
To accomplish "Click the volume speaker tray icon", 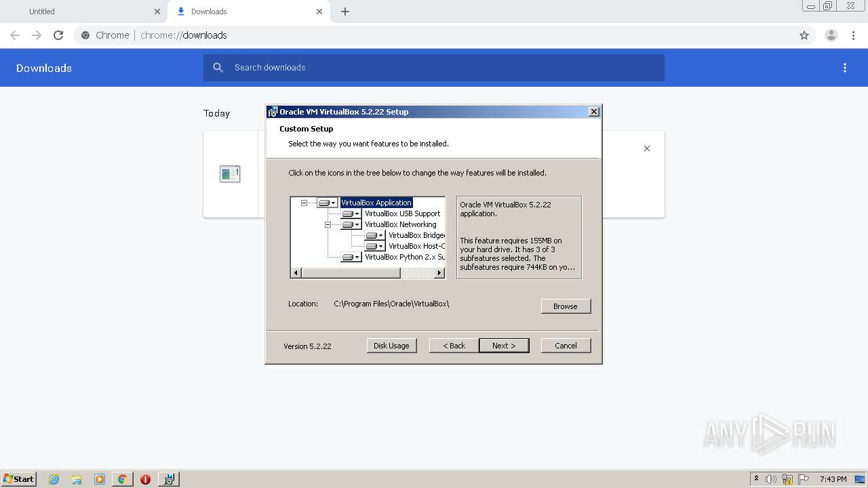I will click(x=771, y=479).
